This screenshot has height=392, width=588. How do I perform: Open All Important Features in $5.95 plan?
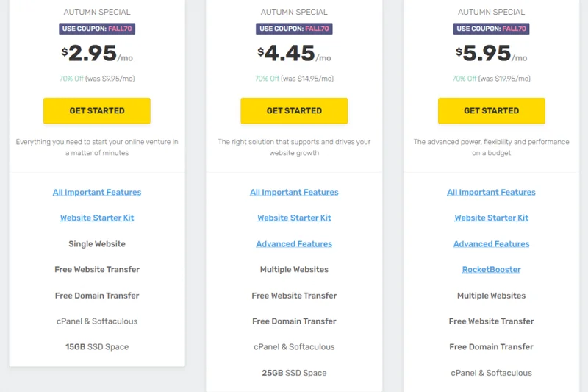point(491,193)
